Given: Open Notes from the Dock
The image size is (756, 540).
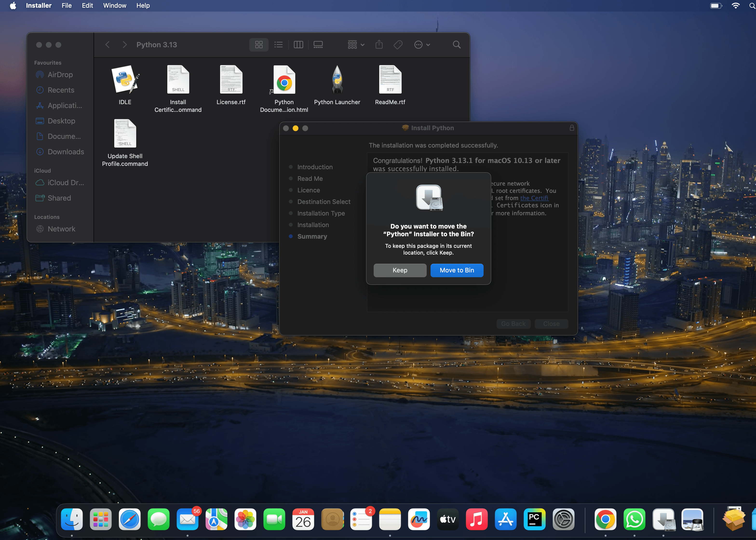Looking at the screenshot, I should [390, 519].
